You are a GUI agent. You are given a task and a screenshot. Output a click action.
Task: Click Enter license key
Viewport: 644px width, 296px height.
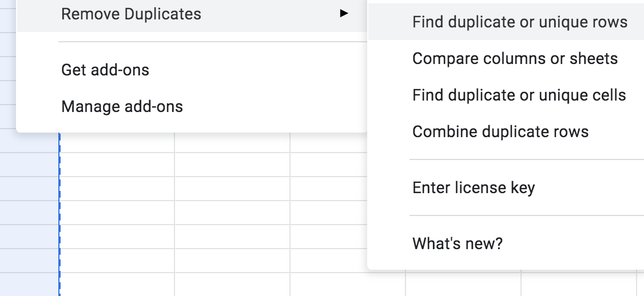(x=474, y=188)
